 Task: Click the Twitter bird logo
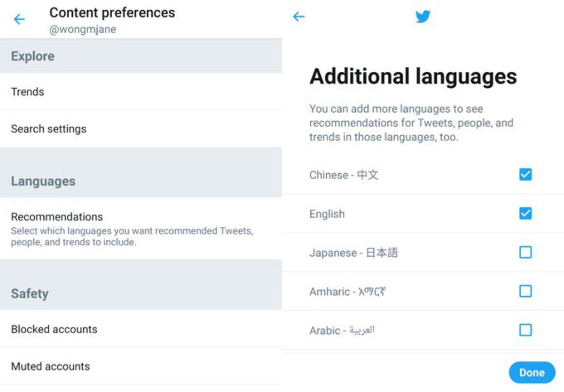coord(423,16)
